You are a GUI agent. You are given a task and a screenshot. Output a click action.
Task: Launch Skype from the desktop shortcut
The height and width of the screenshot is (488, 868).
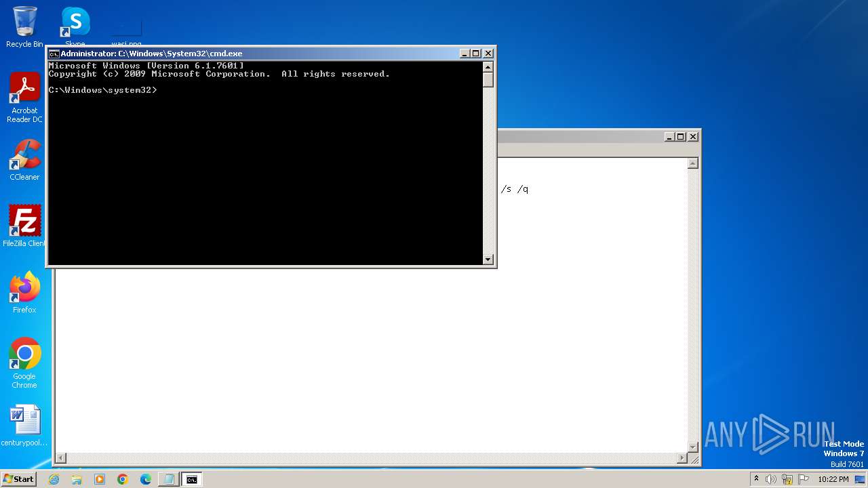click(x=75, y=26)
